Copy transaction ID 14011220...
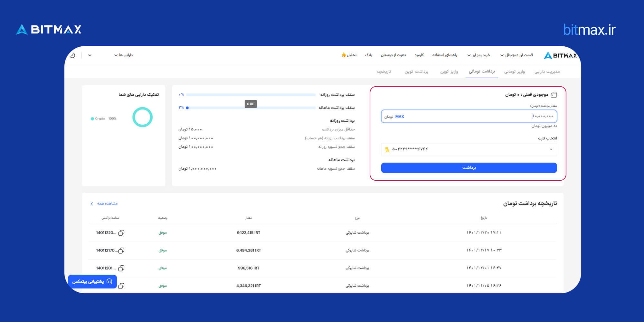 point(121,233)
